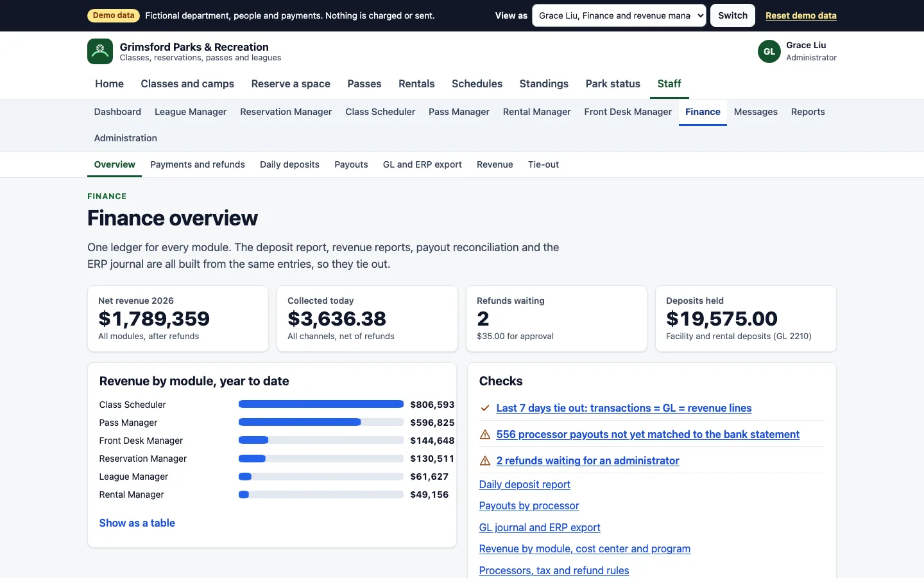This screenshot has height=578, width=924.
Task: Open GL and ERP export tab
Action: coord(422,164)
